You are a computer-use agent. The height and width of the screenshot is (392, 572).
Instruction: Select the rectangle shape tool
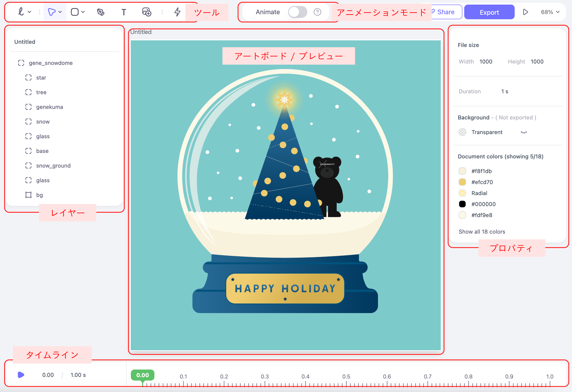click(x=75, y=12)
